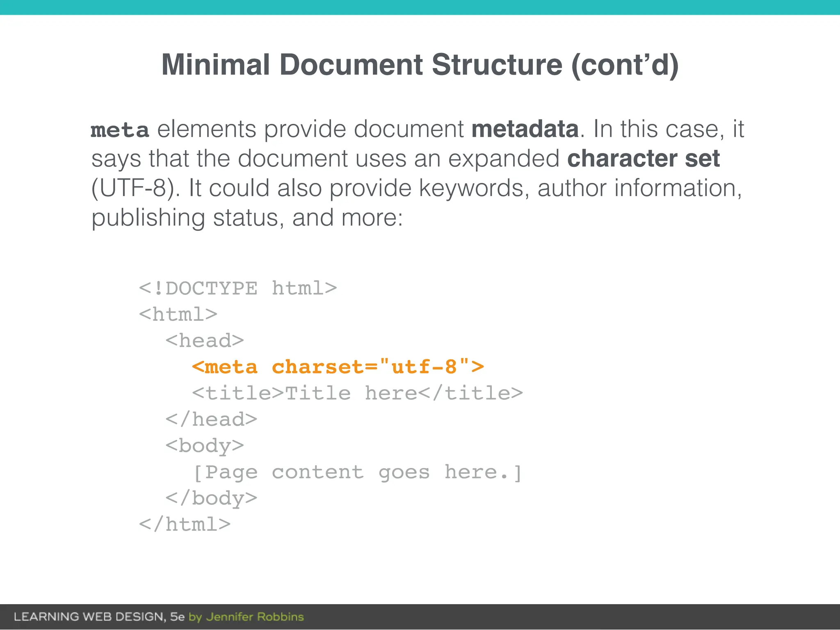This screenshot has height=630, width=840.
Task: Click the closing '</body>' tag line
Action: [x=211, y=499]
